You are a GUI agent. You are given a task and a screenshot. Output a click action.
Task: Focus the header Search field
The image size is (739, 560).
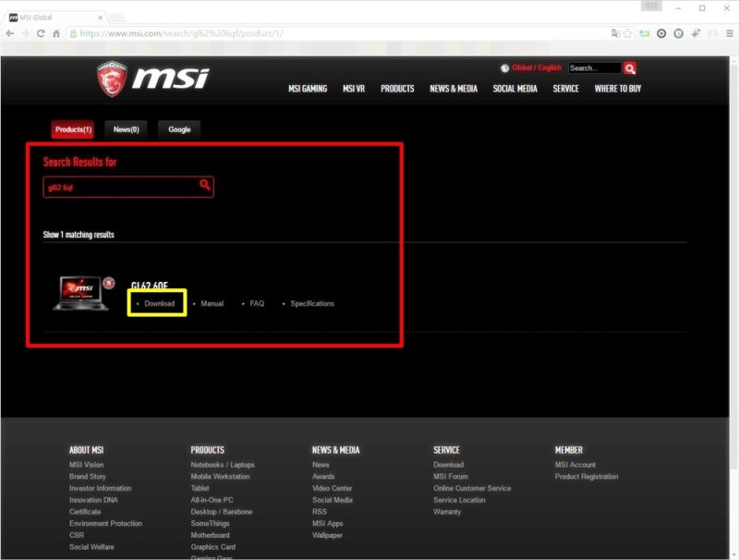tap(595, 67)
